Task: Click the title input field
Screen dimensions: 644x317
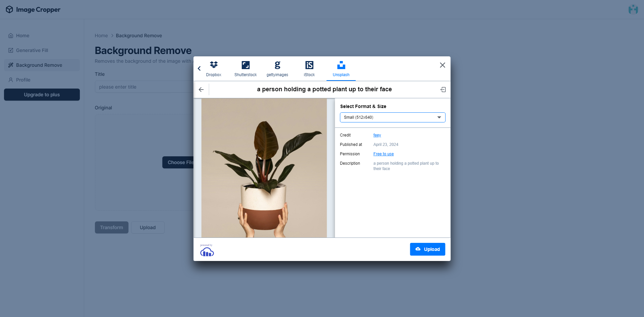Action: pos(144,87)
